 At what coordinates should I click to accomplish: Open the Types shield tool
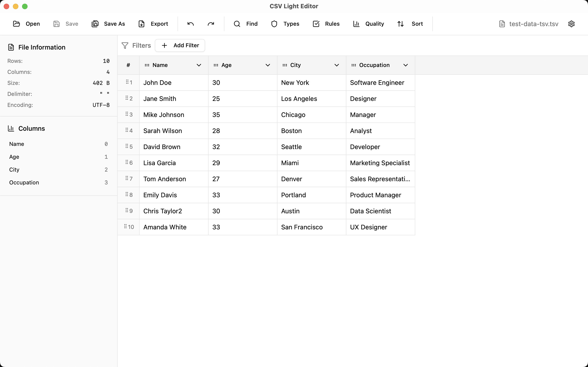(274, 24)
